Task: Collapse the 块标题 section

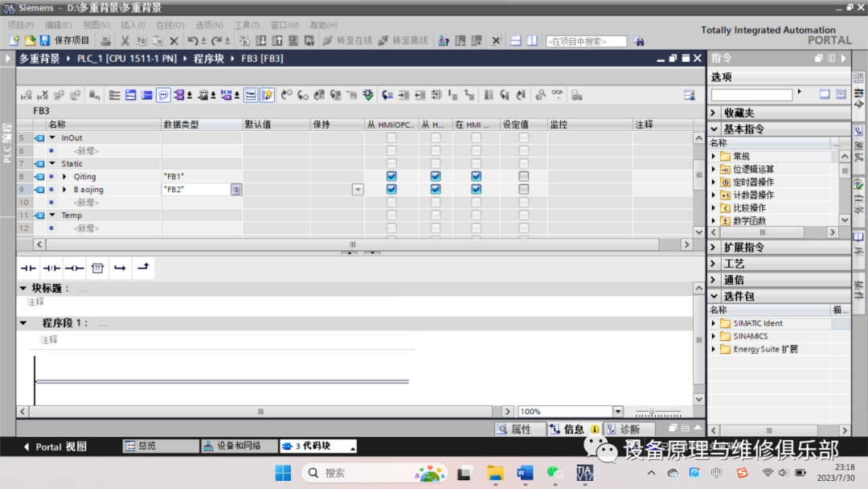Action: click(x=23, y=288)
